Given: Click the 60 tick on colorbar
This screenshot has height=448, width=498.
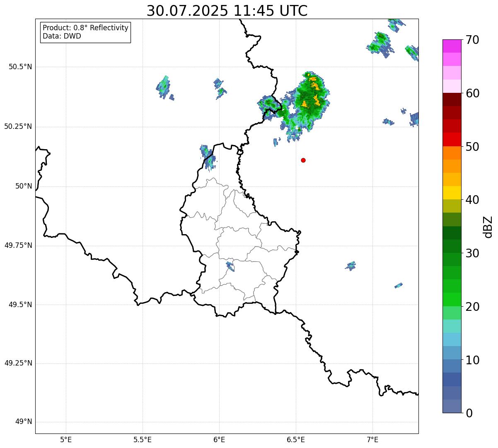Looking at the screenshot, I should (x=472, y=93).
